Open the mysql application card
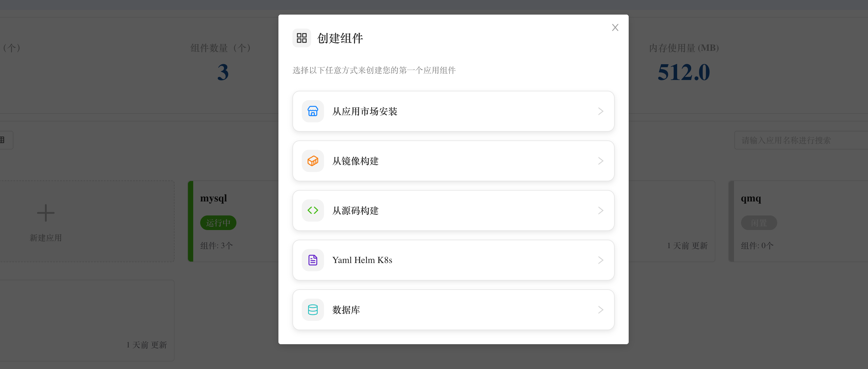This screenshot has width=868, height=369. coord(233,221)
